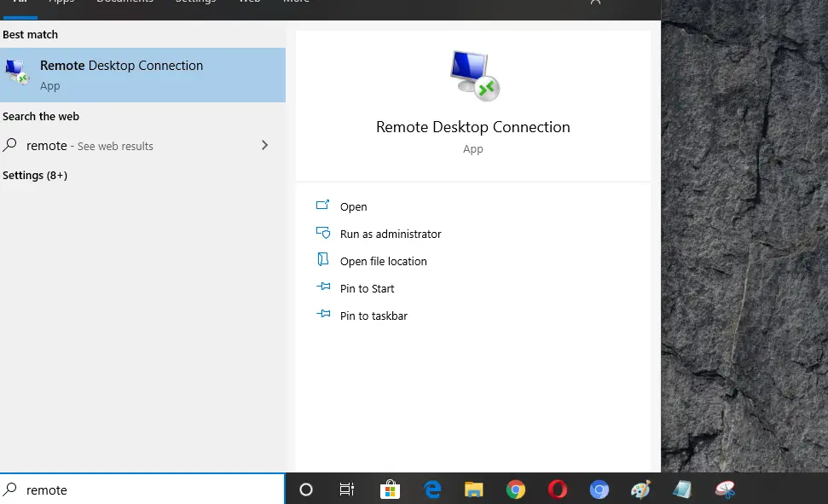Launch the blue Chromium icon on taskbar
The width and height of the screenshot is (828, 504).
click(599, 490)
